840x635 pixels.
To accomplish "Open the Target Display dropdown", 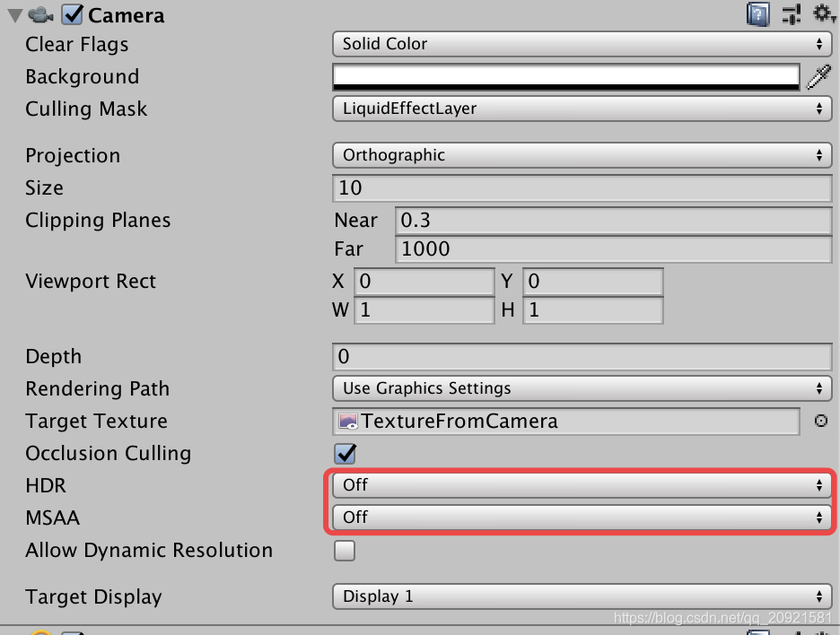I will [x=582, y=596].
